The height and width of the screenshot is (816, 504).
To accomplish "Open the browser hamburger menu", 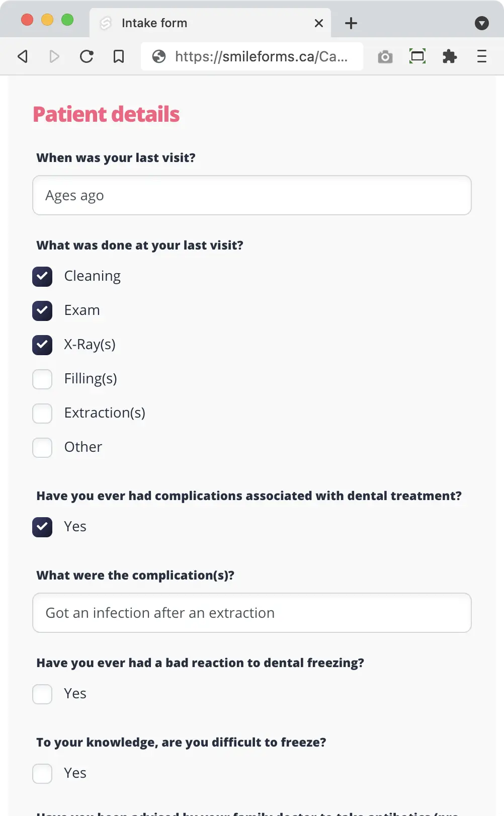I will click(482, 56).
